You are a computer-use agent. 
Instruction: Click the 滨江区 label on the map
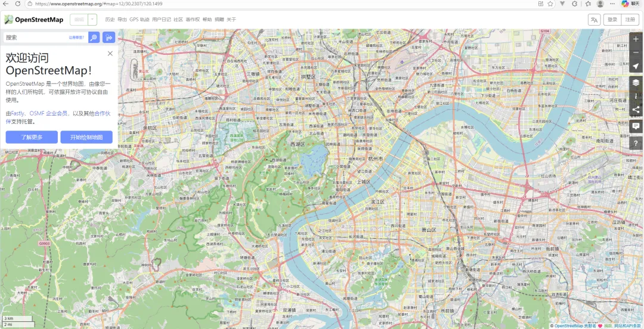click(377, 201)
